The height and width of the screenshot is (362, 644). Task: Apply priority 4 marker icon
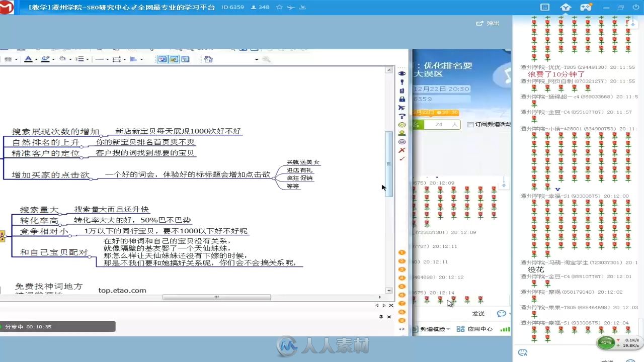coord(402,278)
